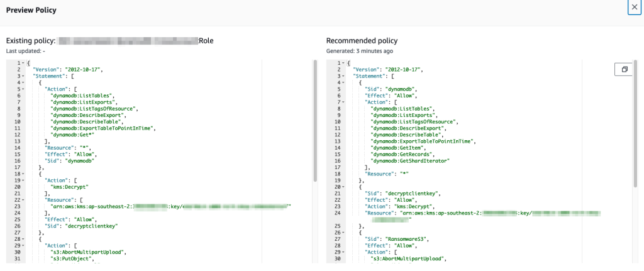644x271 pixels.
Task: Collapse the Resource array at line 22 of existing policy
Action: (23, 200)
